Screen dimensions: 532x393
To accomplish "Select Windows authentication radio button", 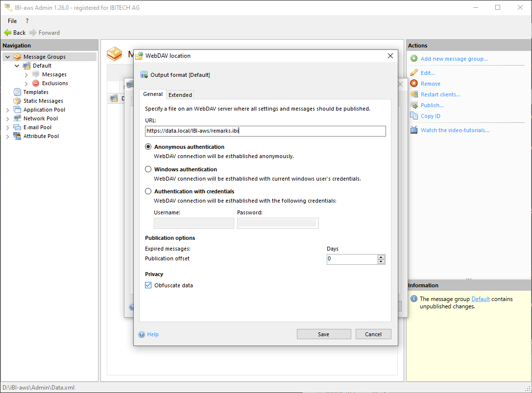I will point(148,169).
